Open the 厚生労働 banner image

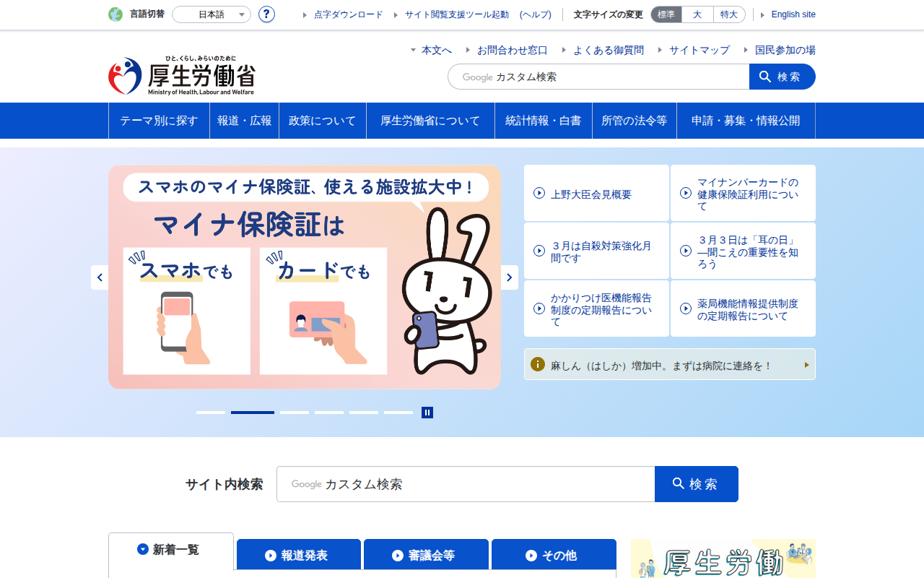723,558
